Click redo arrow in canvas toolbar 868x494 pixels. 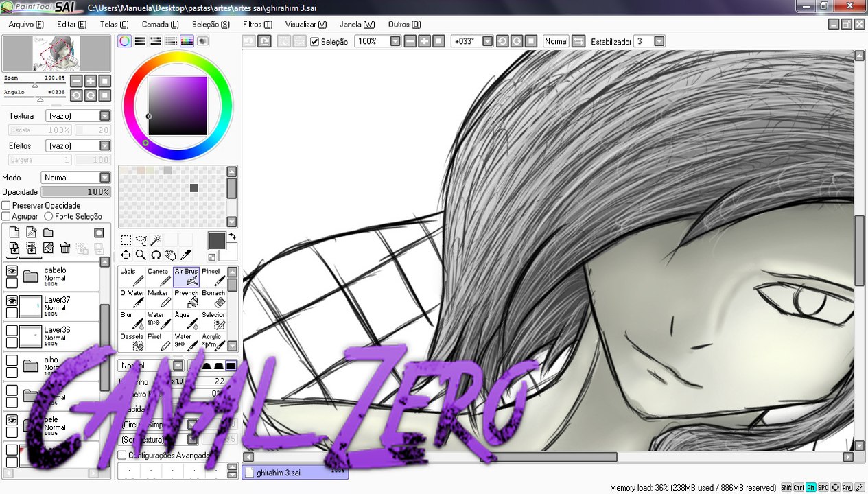click(264, 41)
